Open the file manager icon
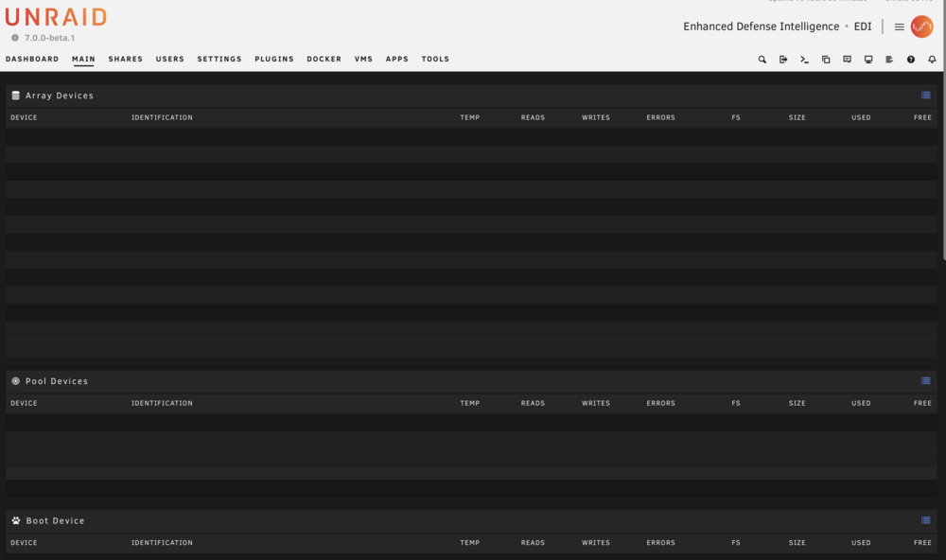946x560 pixels. 826,60
